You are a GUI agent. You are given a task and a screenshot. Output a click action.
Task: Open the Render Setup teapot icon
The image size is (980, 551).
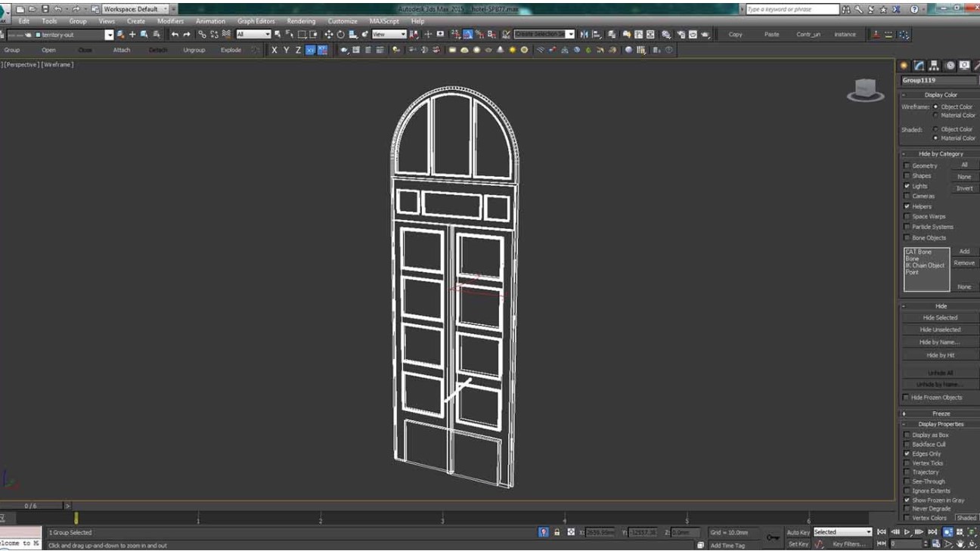coord(681,34)
